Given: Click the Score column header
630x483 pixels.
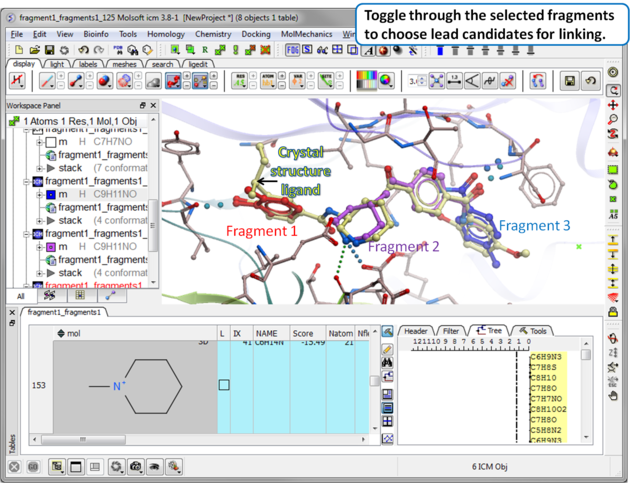Looking at the screenshot, I should point(302,333).
